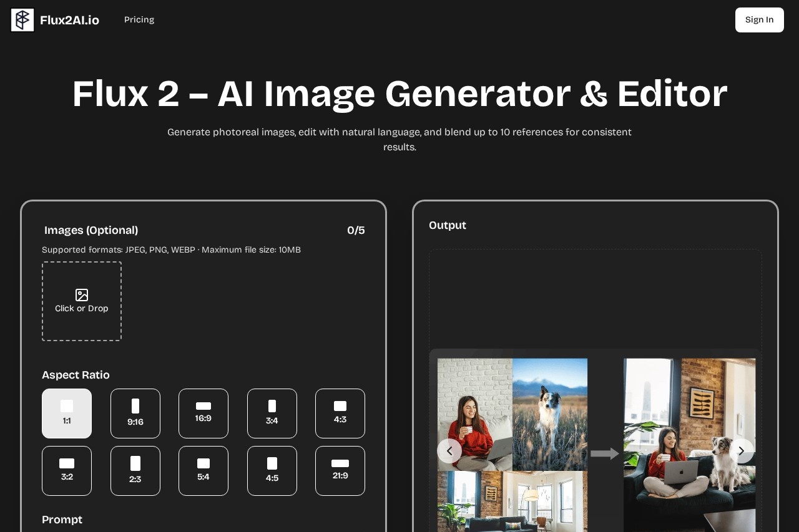Screen dimensions: 799x532
Task: Select the 9:16 portrait aspect ratio
Action: [135, 413]
